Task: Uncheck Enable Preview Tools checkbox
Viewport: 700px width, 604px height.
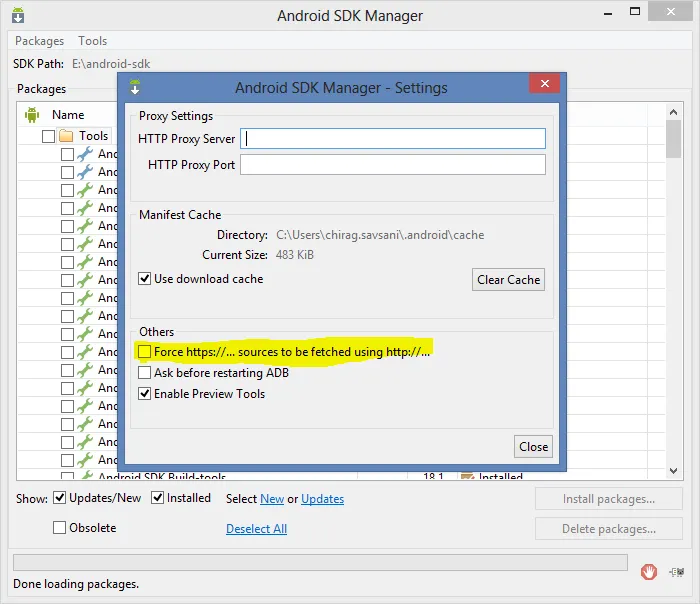Action: click(x=144, y=393)
